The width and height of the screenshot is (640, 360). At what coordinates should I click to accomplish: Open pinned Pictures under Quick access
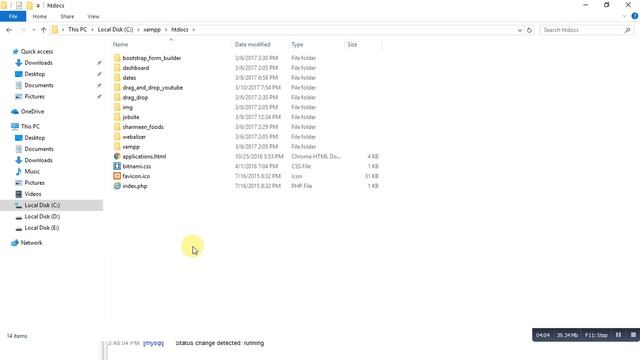point(34,97)
